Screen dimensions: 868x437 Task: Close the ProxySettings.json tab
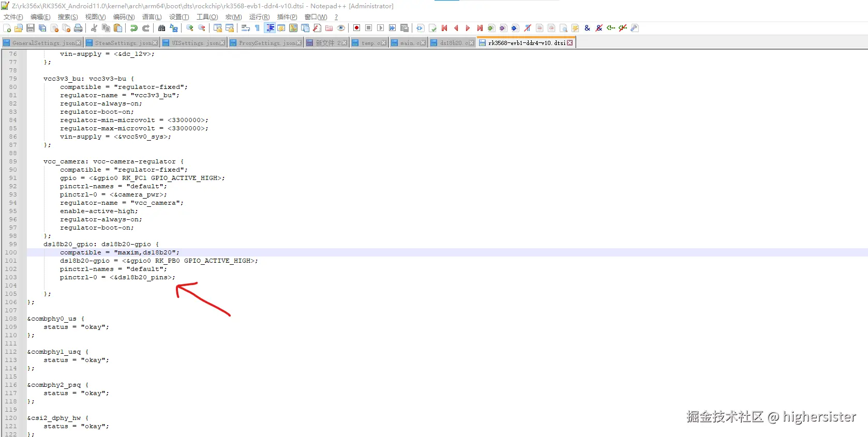point(299,43)
